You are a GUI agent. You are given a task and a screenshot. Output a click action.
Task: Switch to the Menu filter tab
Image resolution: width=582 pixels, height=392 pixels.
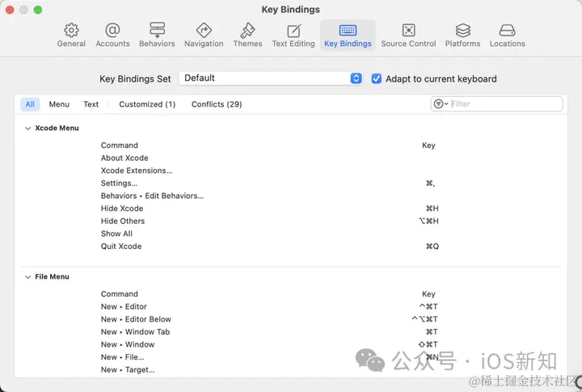[59, 104]
